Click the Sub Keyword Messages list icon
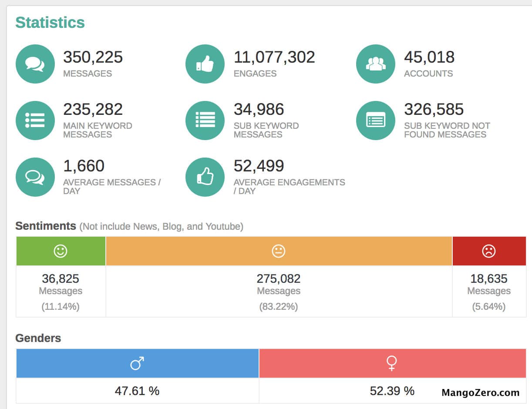 [x=205, y=121]
